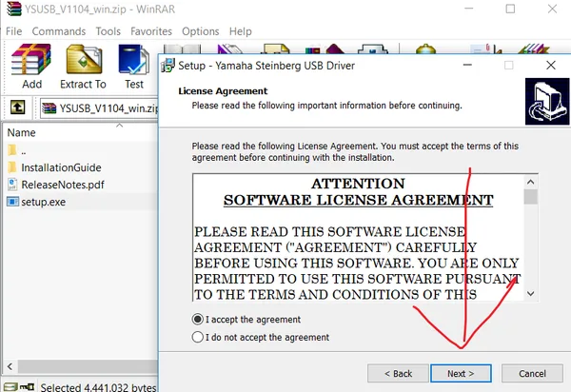The height and width of the screenshot is (392, 571).
Task: Open the Favorites menu
Action: [x=151, y=31]
